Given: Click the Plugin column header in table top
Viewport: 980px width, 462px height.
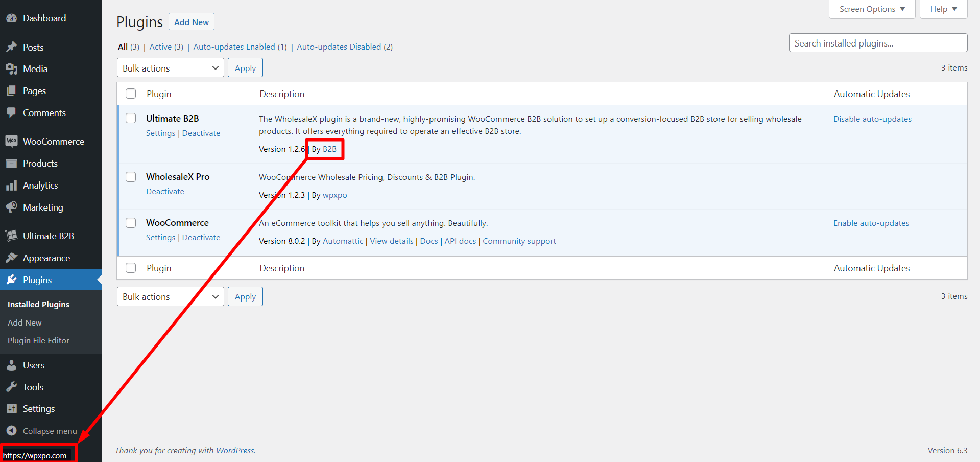Looking at the screenshot, I should tap(159, 94).
